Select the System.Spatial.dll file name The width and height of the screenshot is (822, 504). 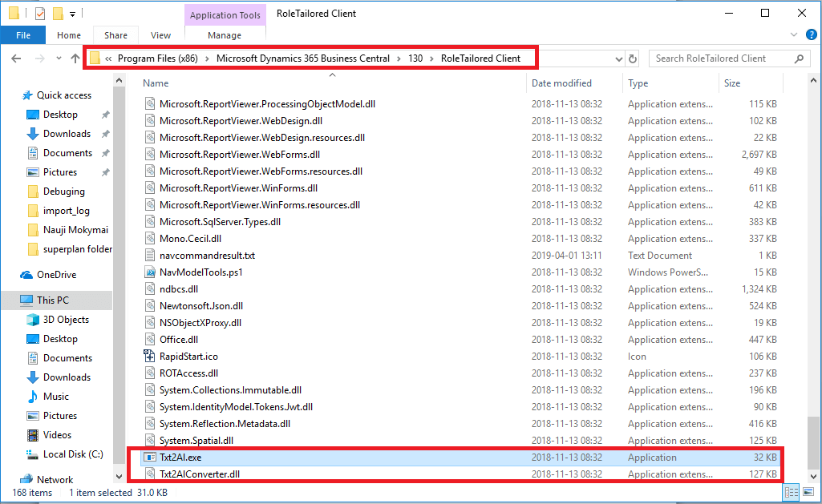click(x=196, y=441)
